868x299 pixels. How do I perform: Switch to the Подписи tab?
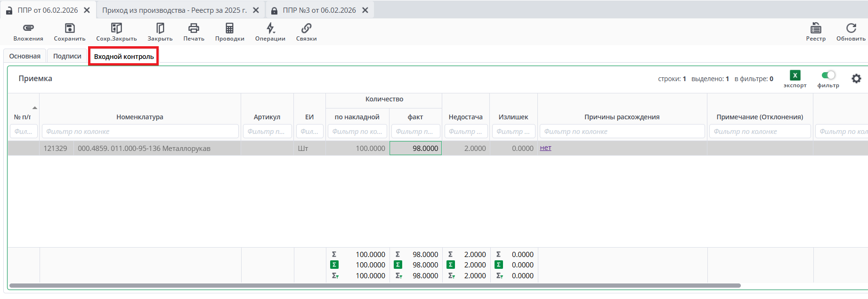(x=67, y=56)
